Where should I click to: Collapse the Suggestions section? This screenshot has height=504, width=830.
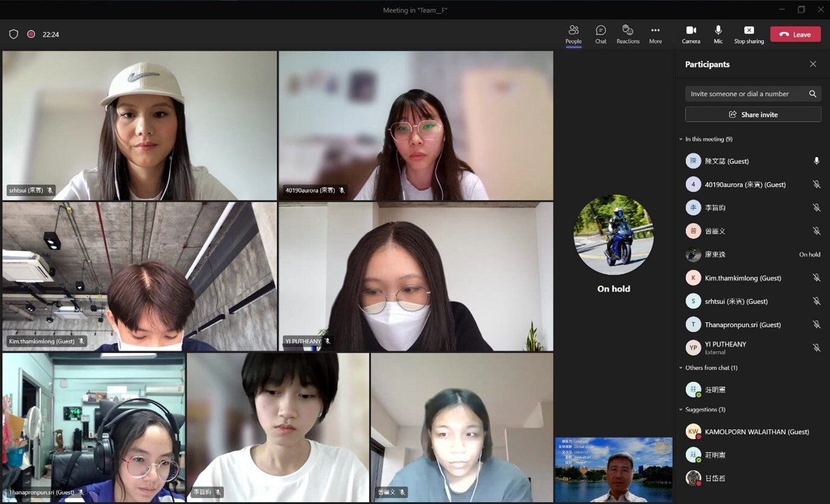[681, 409]
